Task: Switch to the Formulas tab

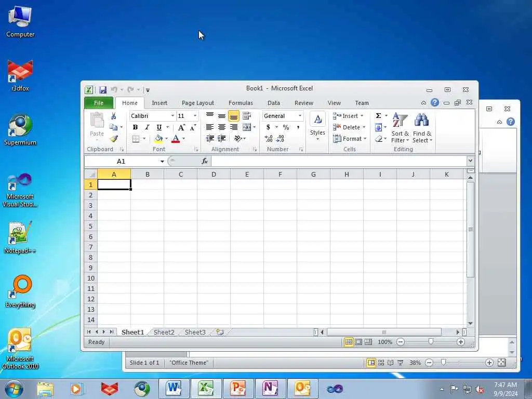Action: click(x=241, y=103)
